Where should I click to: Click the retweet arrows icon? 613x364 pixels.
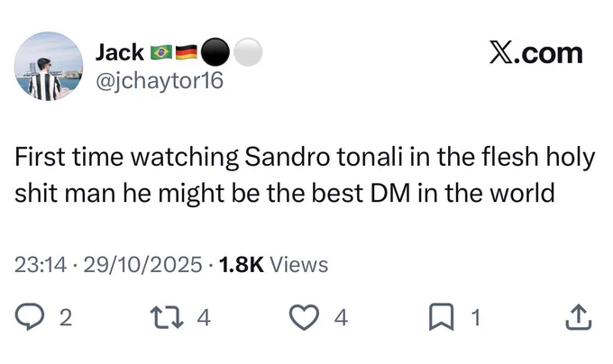(x=167, y=317)
